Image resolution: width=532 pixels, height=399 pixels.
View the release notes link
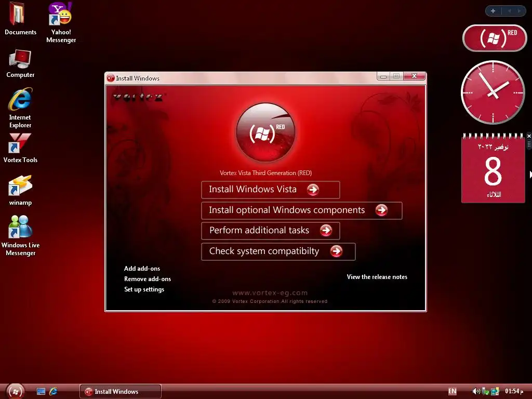point(377,277)
